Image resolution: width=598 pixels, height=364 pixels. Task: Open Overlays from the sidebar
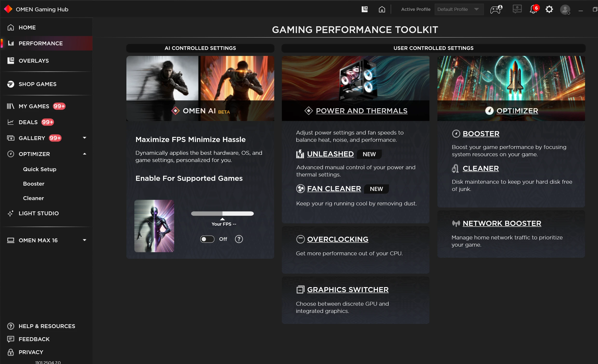click(34, 61)
